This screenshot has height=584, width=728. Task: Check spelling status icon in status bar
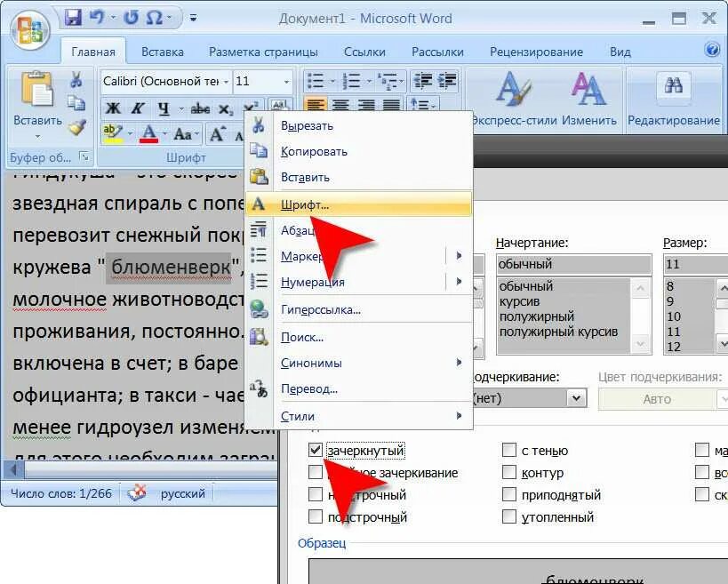tap(137, 492)
